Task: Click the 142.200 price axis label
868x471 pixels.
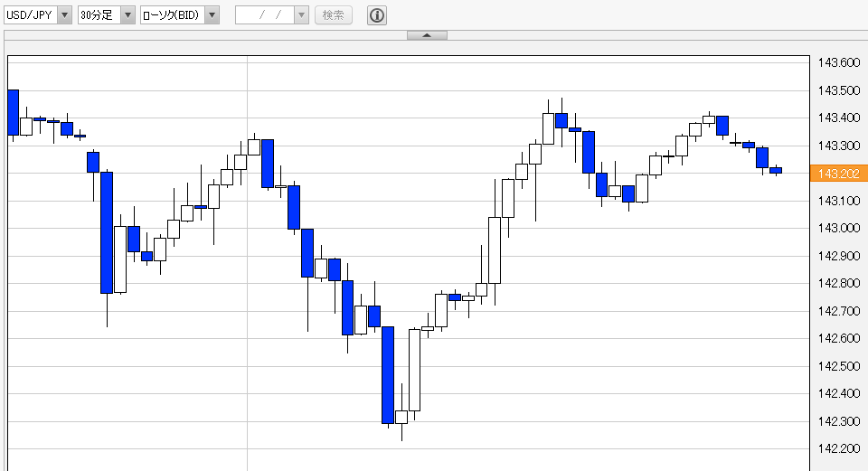Action: (839, 448)
